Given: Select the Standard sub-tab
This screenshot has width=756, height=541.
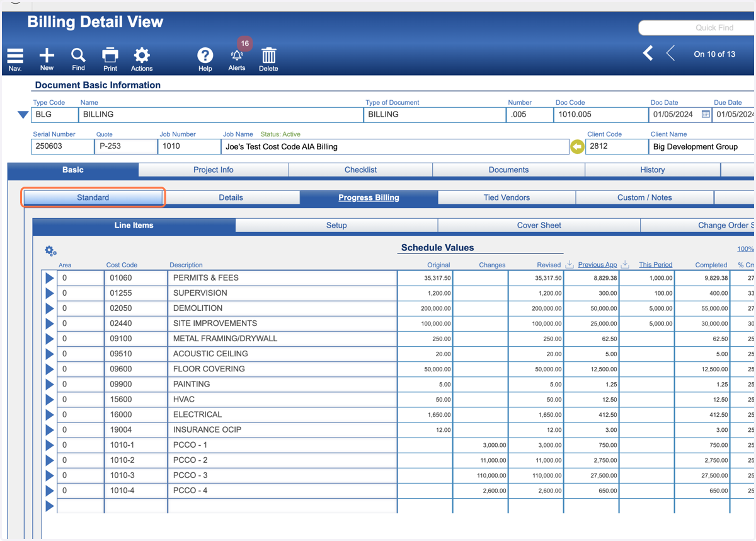Looking at the screenshot, I should point(93,197).
